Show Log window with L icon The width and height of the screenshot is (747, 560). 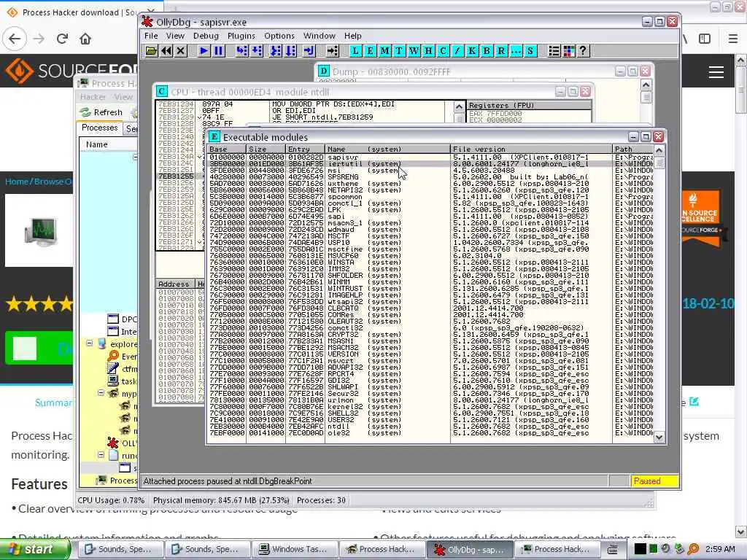pos(355,51)
